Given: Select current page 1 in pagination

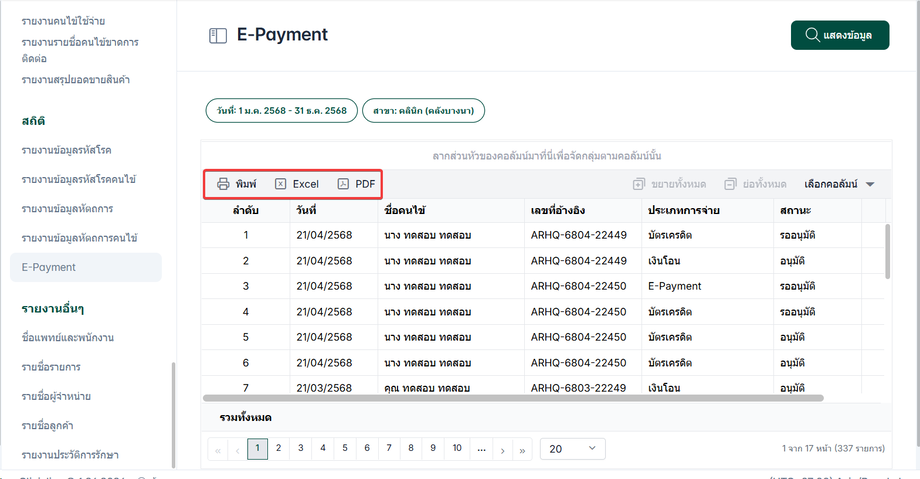Looking at the screenshot, I should pos(257,448).
